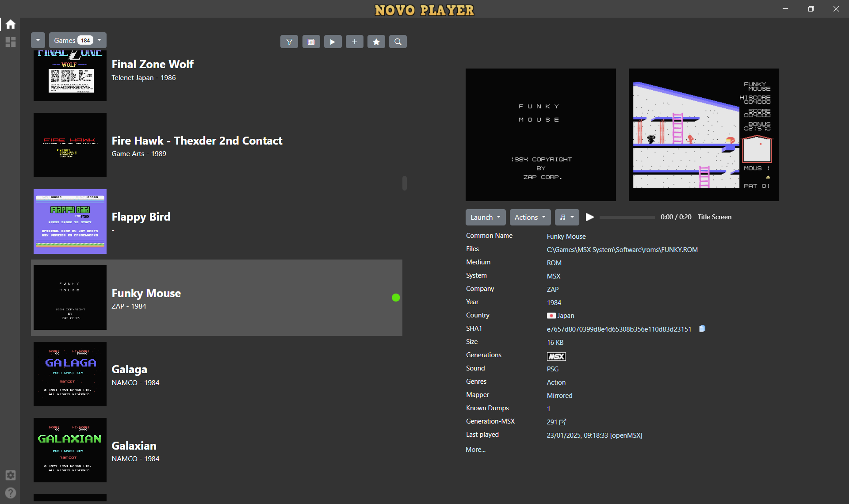Open the dashboard tiles view in sidebar
This screenshot has width=849, height=504.
11,42
